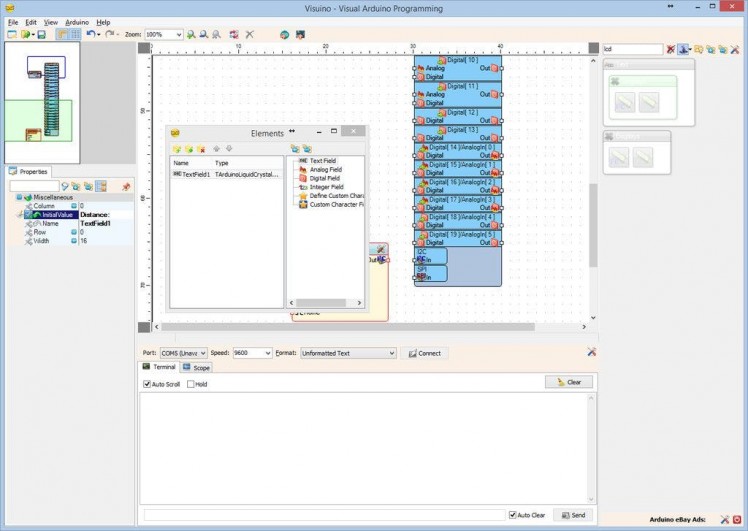Image resolution: width=748 pixels, height=531 pixels.
Task: Switch to the Scope tab
Action: click(196, 368)
